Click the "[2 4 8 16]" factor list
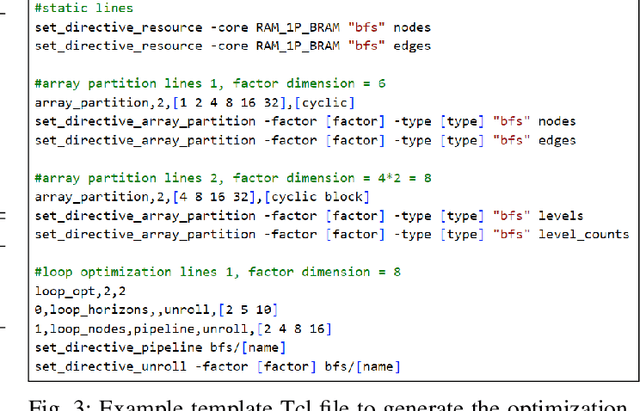Screen dimensions: 640x411 pos(296,329)
